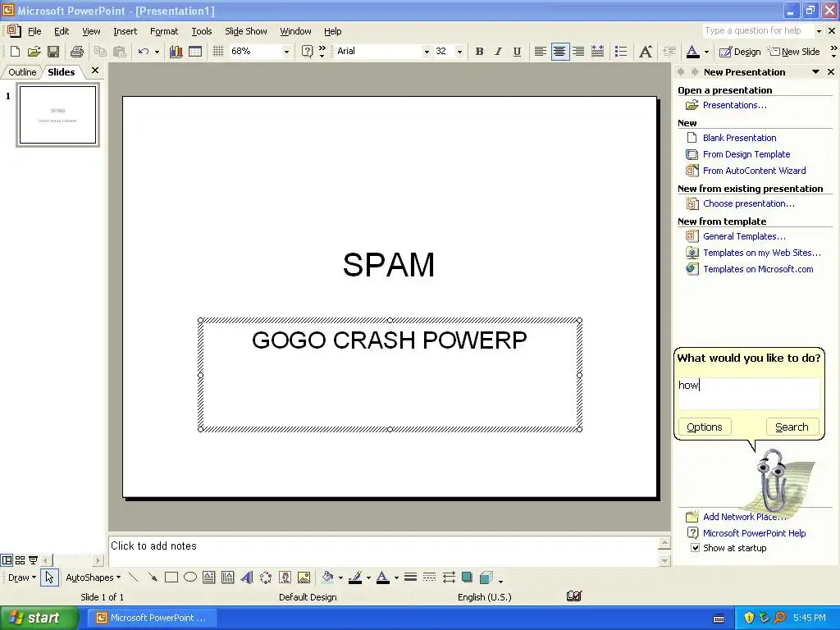Toggle Show/Hide Grid icon
Viewport: 840px width, 630px height.
[x=218, y=52]
